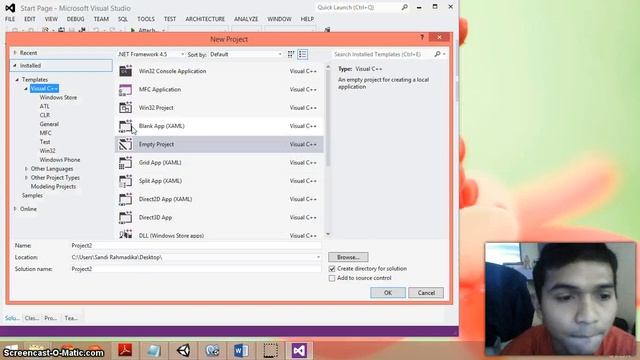The image size is (640, 360).
Task: Select the Windows Phone tree item
Action: (x=60, y=160)
